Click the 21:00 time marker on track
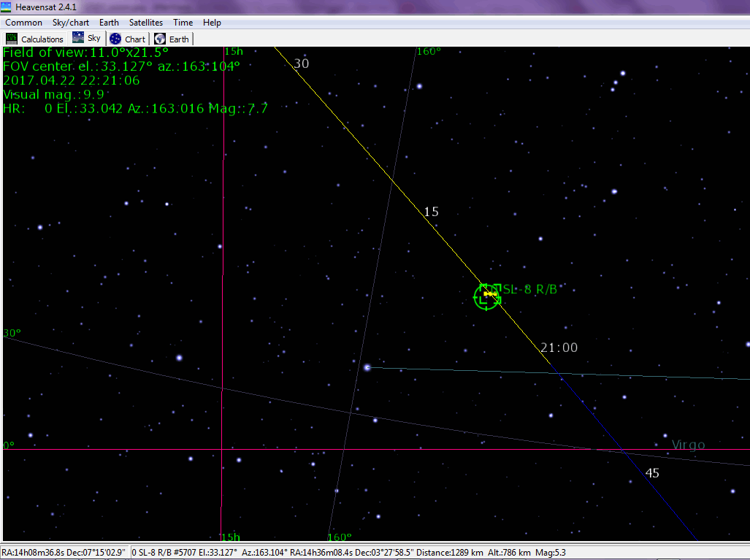750x560 pixels. point(559,348)
